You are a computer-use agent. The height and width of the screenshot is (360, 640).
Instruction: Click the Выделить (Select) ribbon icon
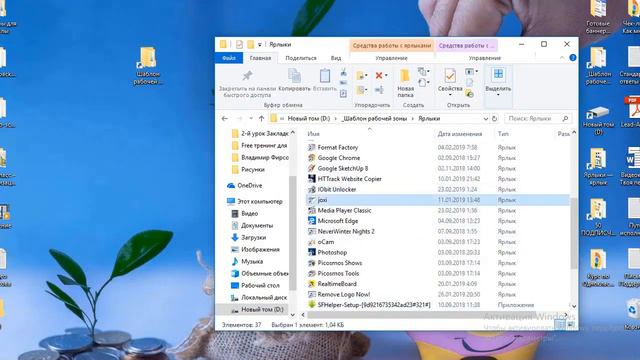(498, 75)
